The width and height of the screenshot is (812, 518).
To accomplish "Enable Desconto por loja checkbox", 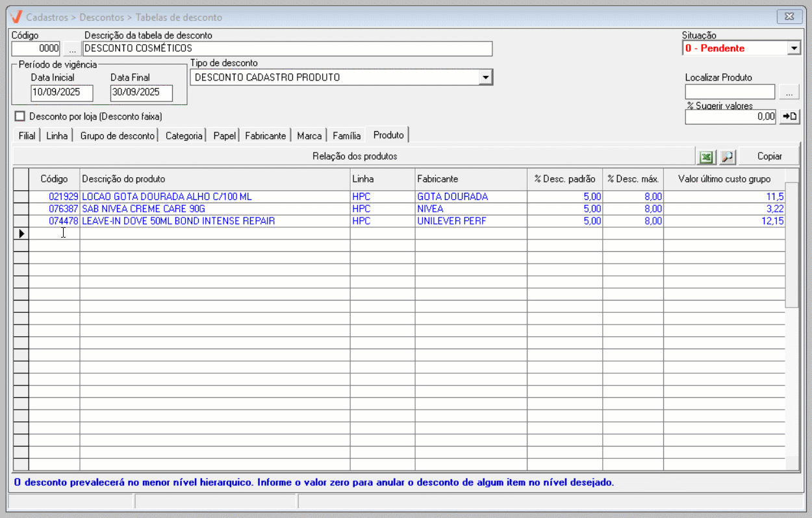I will tap(19, 116).
